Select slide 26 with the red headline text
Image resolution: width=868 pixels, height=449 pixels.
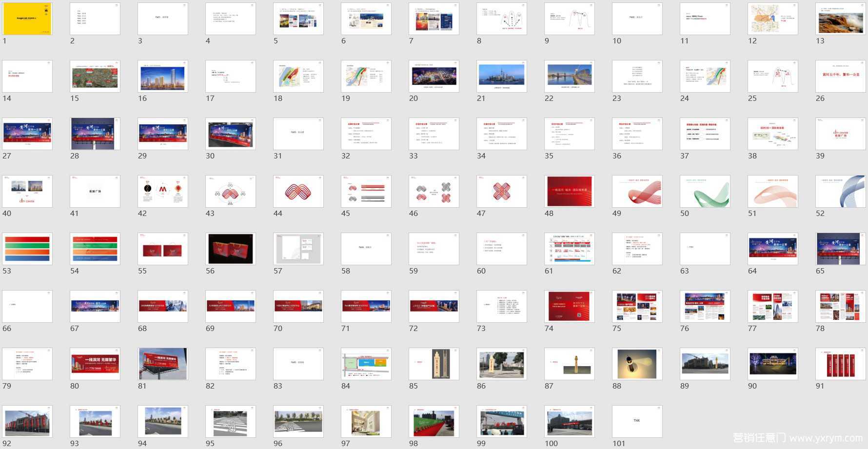coord(840,76)
